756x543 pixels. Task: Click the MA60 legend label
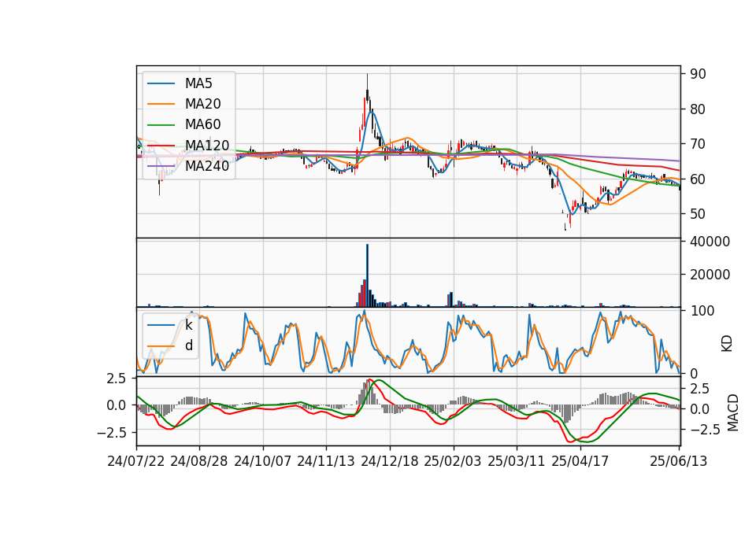coord(202,125)
